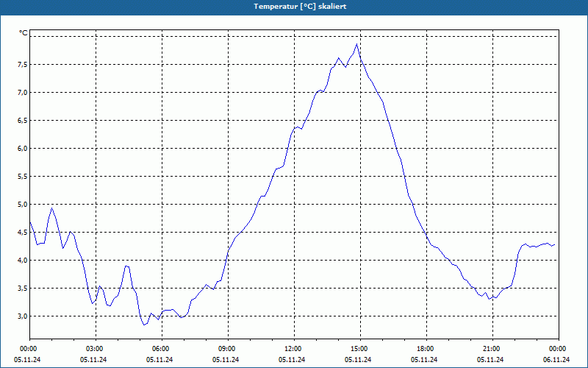Click the 3,5 y-axis label
Screen dimensions: 588x368
click(23, 289)
